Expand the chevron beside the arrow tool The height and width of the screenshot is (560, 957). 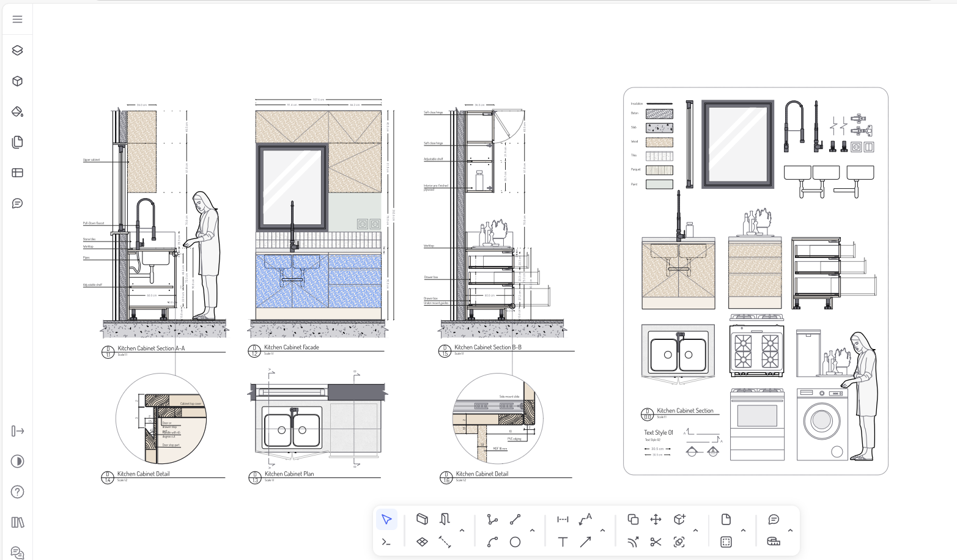point(602,531)
